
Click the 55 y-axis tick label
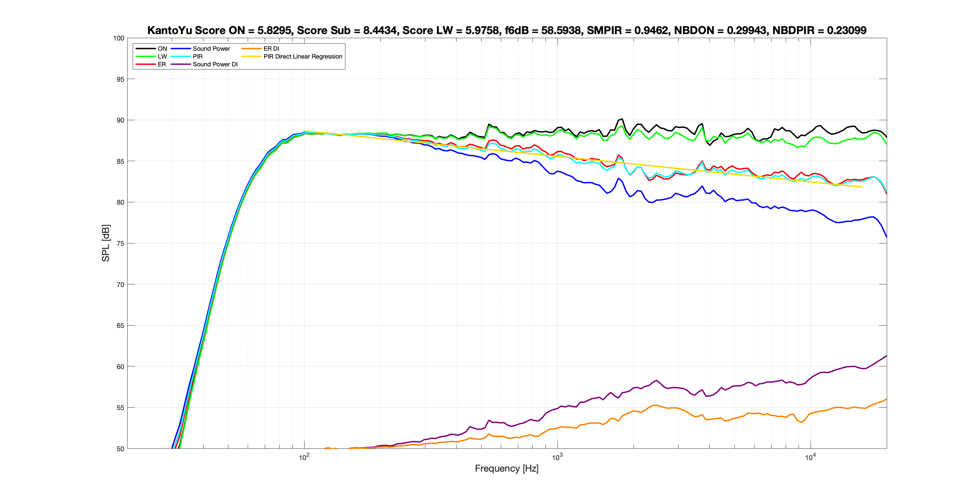[120, 408]
